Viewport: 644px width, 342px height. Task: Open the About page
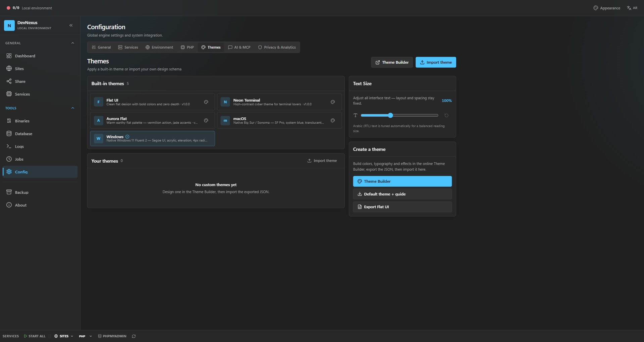click(40, 205)
